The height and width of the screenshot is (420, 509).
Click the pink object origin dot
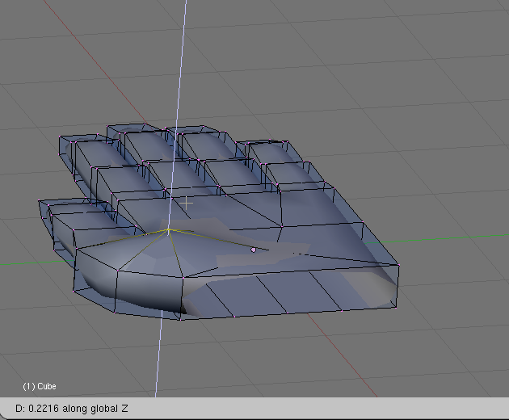click(x=253, y=250)
